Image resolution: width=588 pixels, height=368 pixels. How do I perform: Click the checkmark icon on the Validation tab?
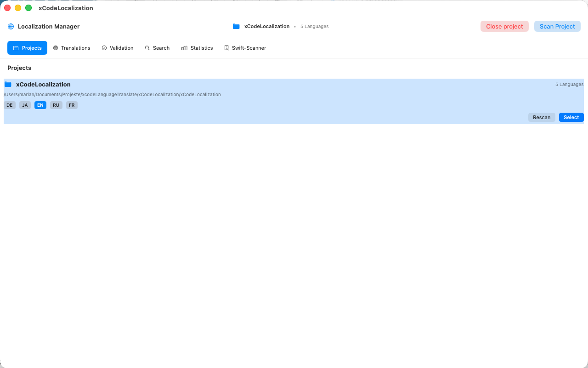pos(104,48)
